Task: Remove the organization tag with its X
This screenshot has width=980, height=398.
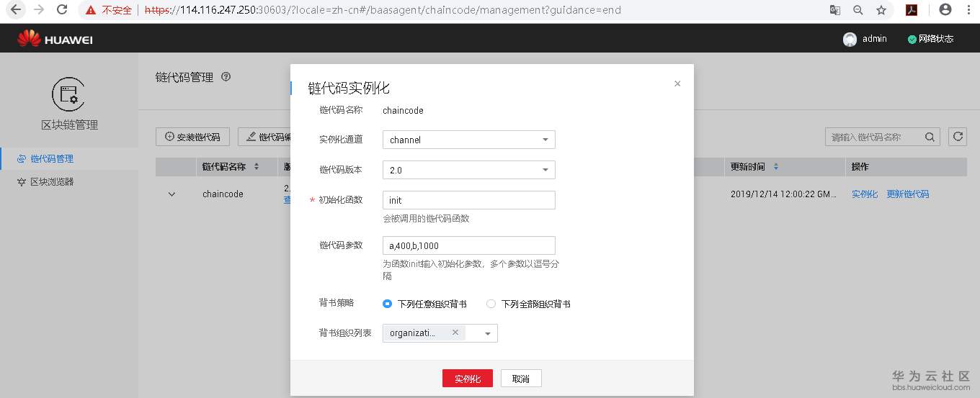Action: click(x=455, y=333)
